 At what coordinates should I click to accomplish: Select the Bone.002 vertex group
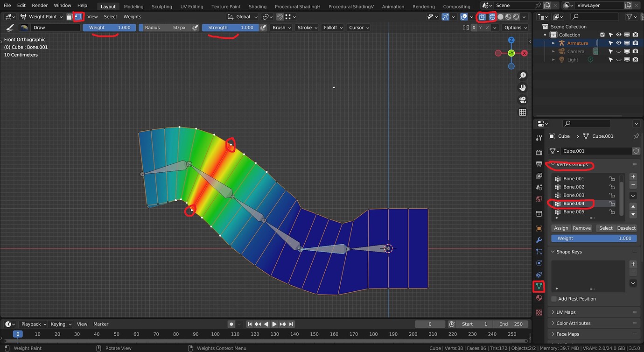(x=575, y=187)
